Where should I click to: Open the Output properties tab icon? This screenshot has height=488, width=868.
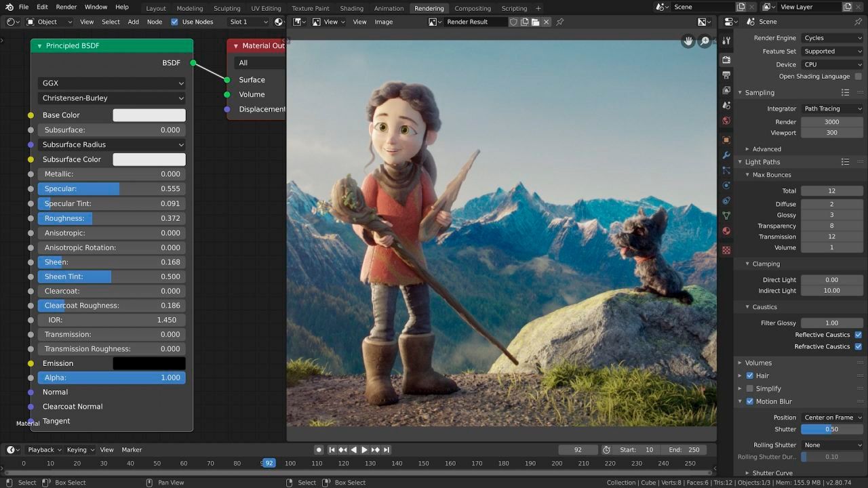click(x=726, y=75)
